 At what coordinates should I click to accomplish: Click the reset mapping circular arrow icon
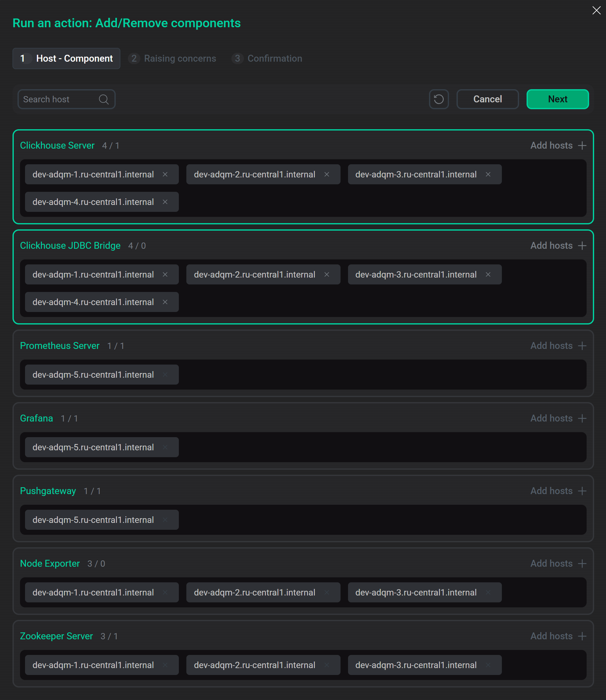tap(439, 99)
